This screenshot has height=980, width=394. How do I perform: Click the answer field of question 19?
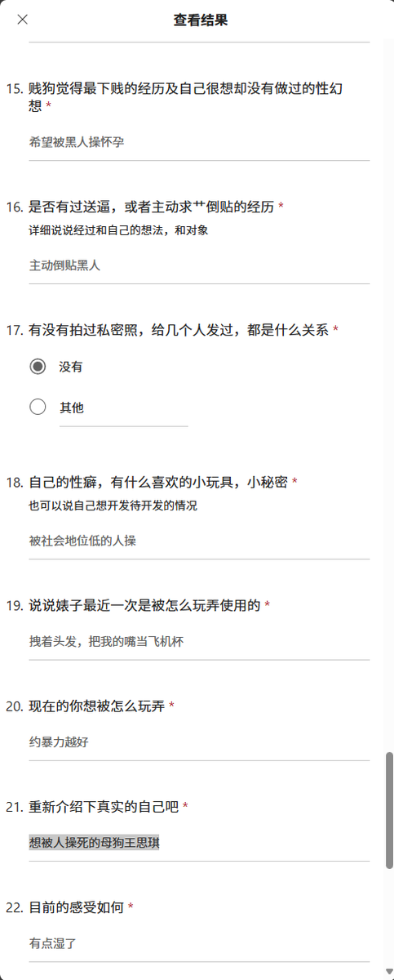199,641
